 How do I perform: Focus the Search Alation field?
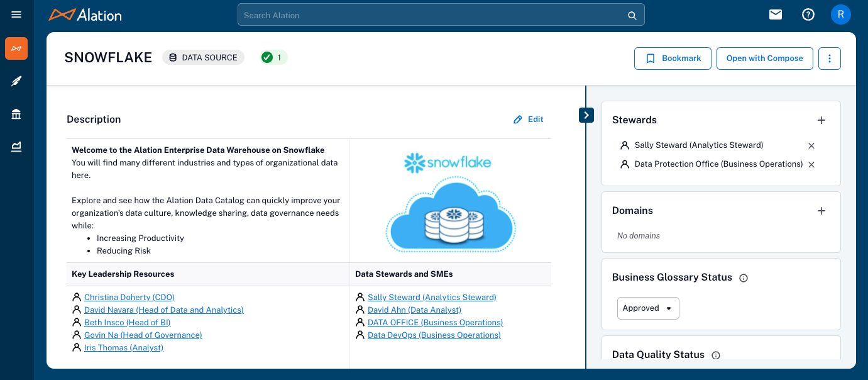pyautogui.click(x=441, y=15)
